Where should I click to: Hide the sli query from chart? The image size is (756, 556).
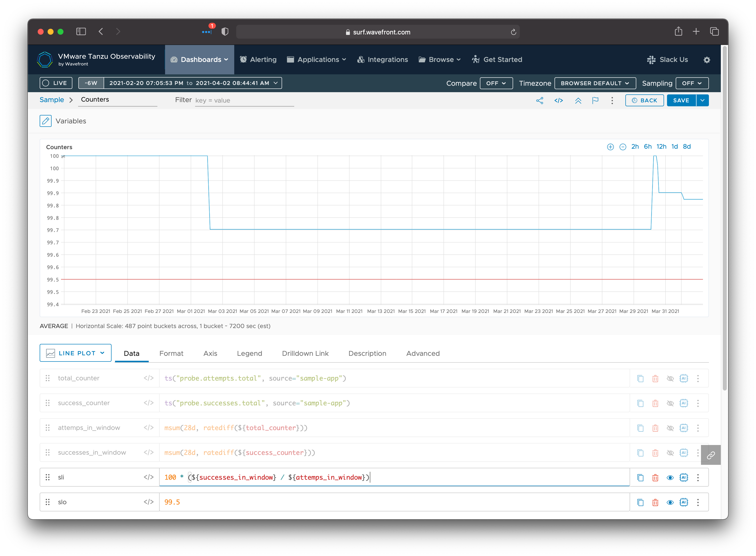670,478
